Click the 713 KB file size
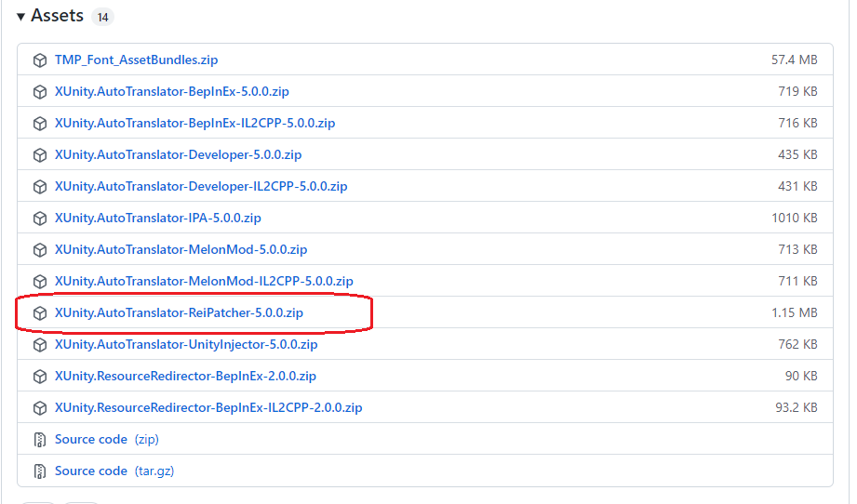 pos(798,250)
